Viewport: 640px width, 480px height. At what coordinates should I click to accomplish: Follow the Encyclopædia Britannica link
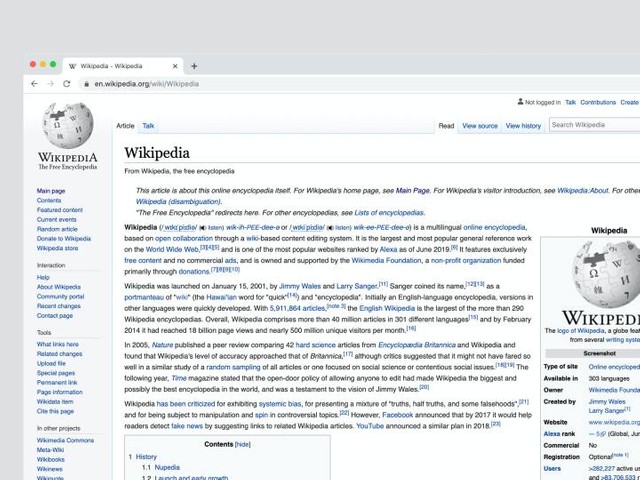coord(416,345)
